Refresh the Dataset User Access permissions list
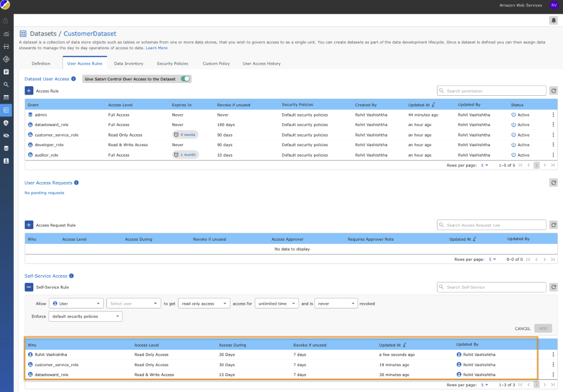Viewport: 563px width, 392px height. [553, 91]
